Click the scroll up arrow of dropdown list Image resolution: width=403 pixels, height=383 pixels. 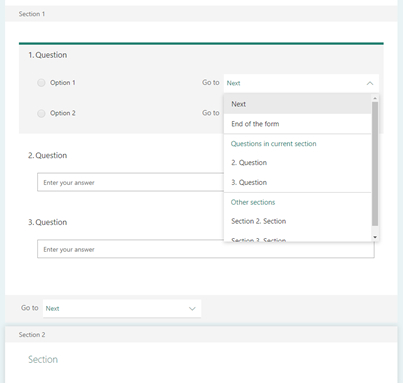point(375,98)
